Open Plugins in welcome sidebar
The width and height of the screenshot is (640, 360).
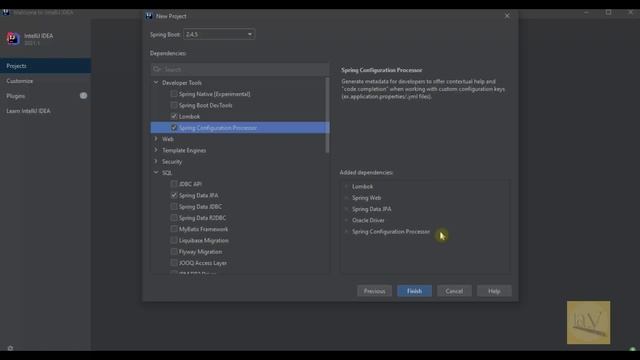[x=45, y=96]
